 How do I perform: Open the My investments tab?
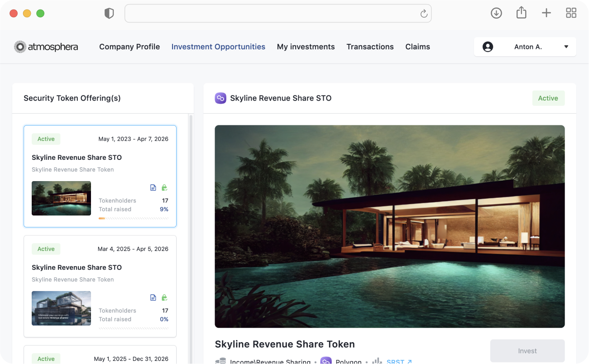click(x=306, y=47)
